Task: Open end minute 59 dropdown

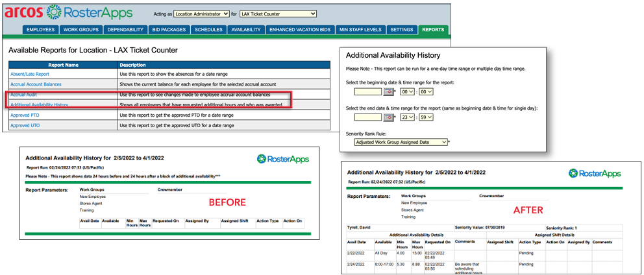Action: tap(425, 118)
